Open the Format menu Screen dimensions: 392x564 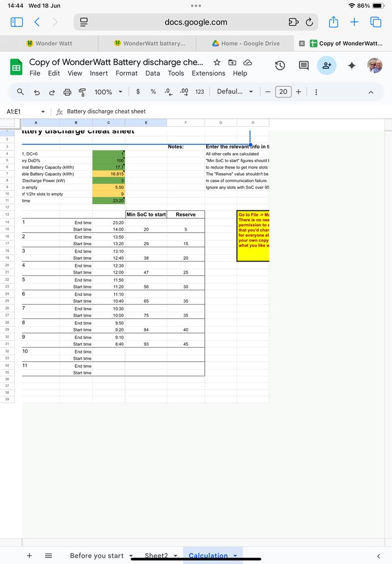coord(127,73)
